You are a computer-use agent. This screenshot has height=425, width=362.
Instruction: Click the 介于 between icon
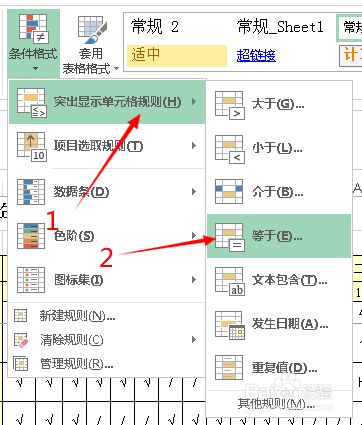pos(229,192)
